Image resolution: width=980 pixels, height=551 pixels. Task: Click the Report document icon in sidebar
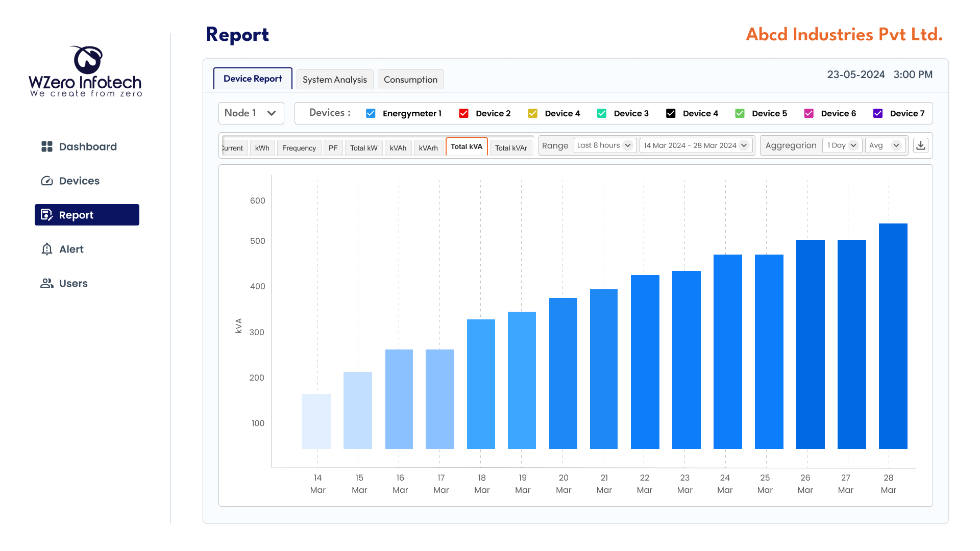[x=47, y=215]
